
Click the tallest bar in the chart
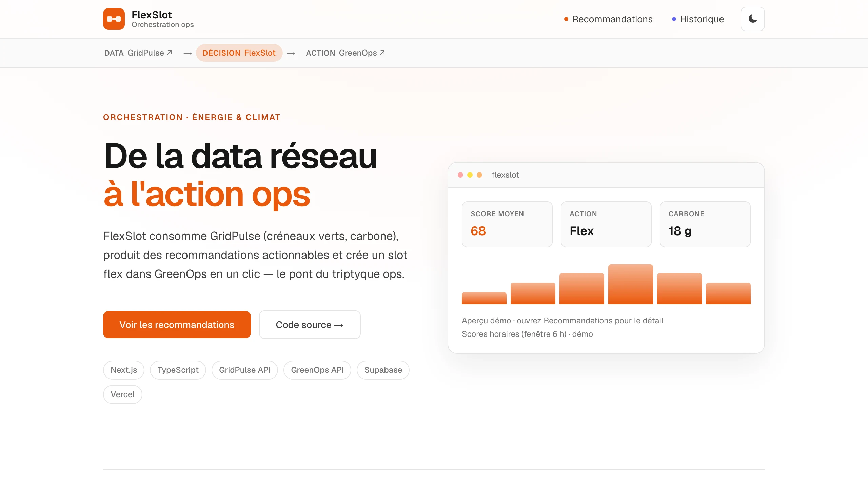click(x=631, y=284)
